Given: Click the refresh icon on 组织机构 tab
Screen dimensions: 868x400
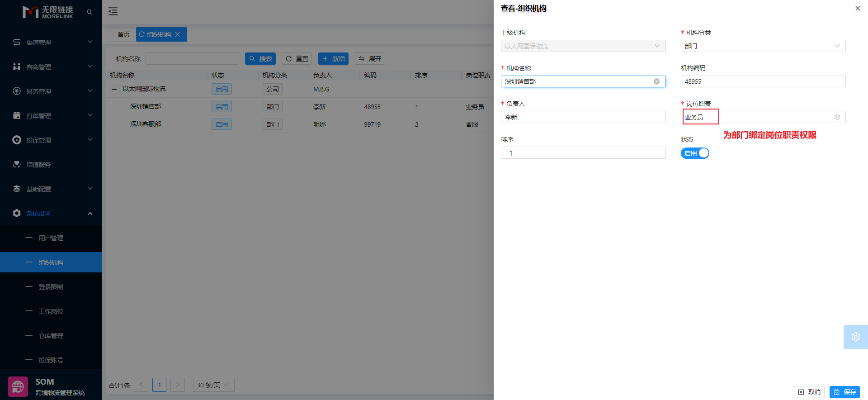Looking at the screenshot, I should [x=142, y=34].
